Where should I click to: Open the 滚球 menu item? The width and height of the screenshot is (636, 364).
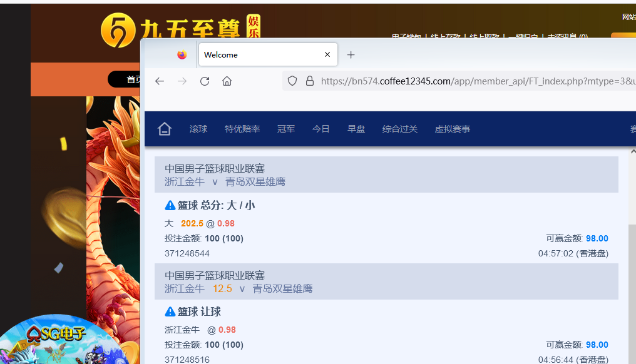198,129
